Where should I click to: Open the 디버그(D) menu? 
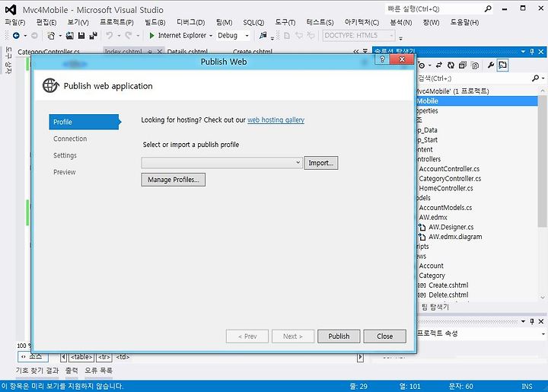(191, 22)
